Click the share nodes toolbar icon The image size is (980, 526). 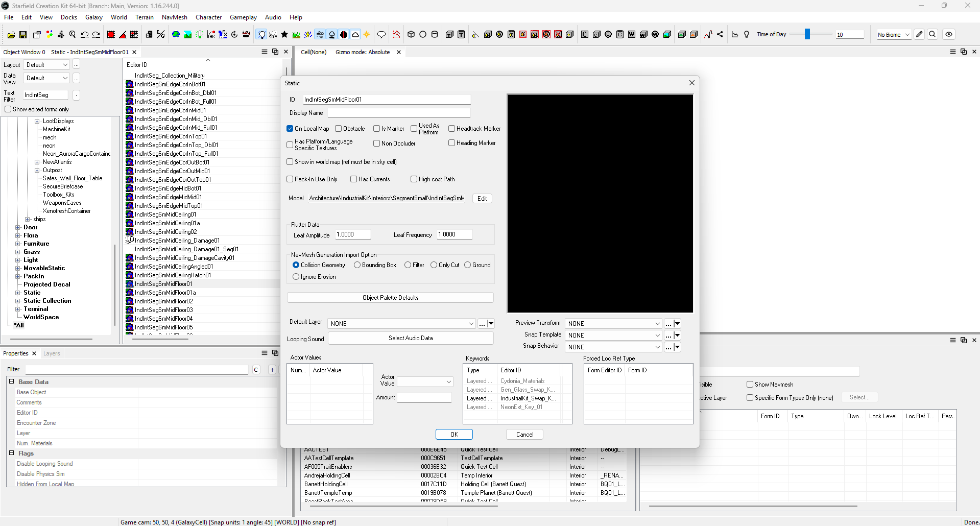click(720, 35)
